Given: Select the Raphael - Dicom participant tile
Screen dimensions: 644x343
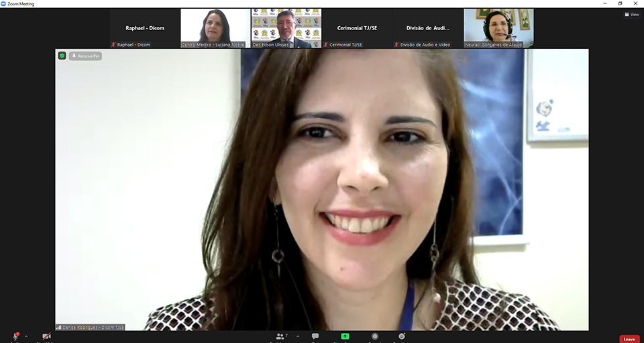Looking at the screenshot, I should 145,28.
